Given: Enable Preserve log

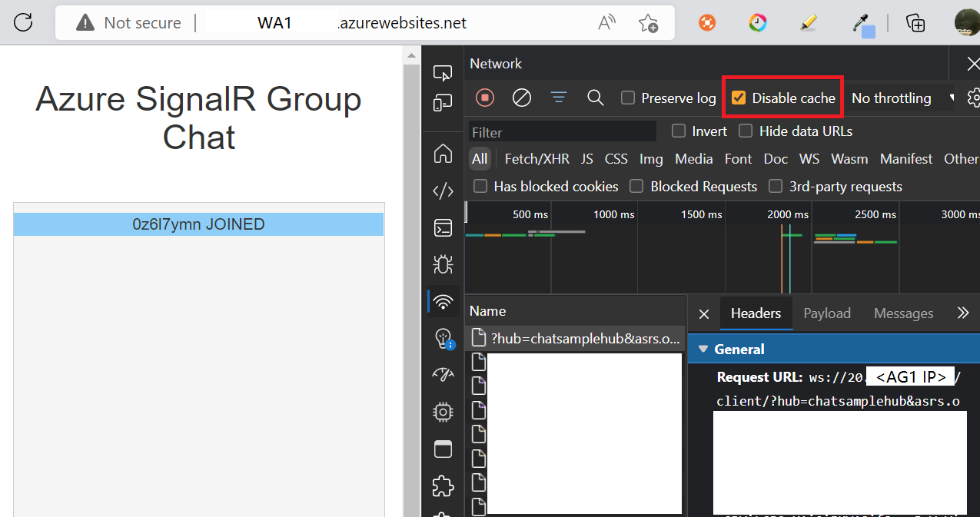Looking at the screenshot, I should click(628, 98).
